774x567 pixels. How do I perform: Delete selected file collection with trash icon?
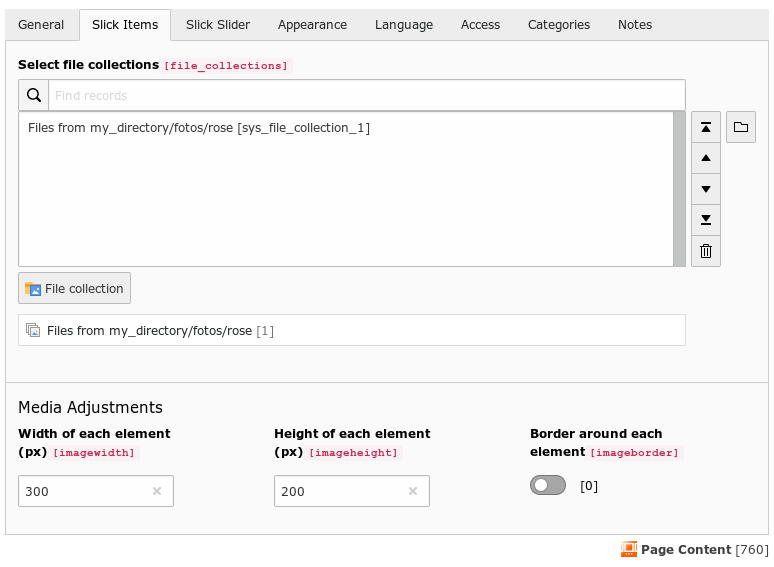705,251
